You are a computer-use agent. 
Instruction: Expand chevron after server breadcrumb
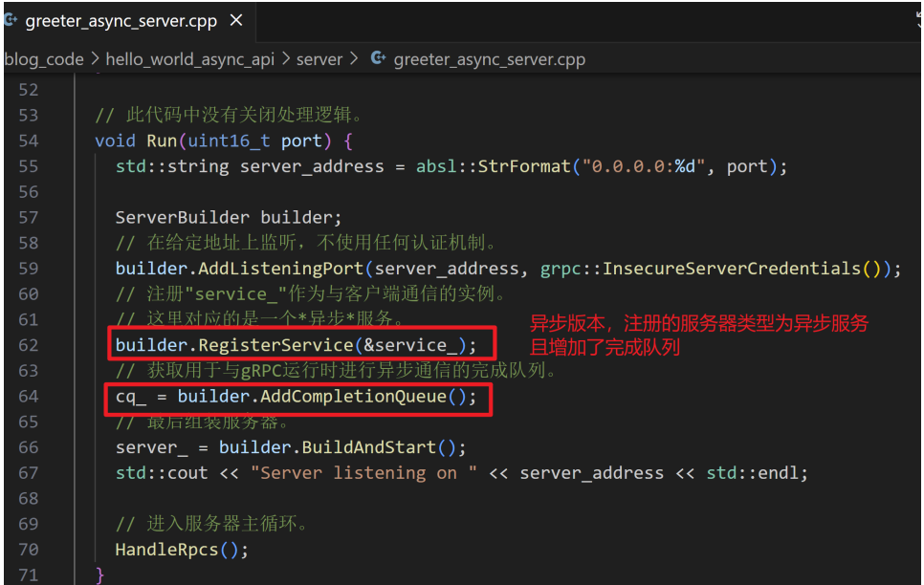[x=354, y=59]
